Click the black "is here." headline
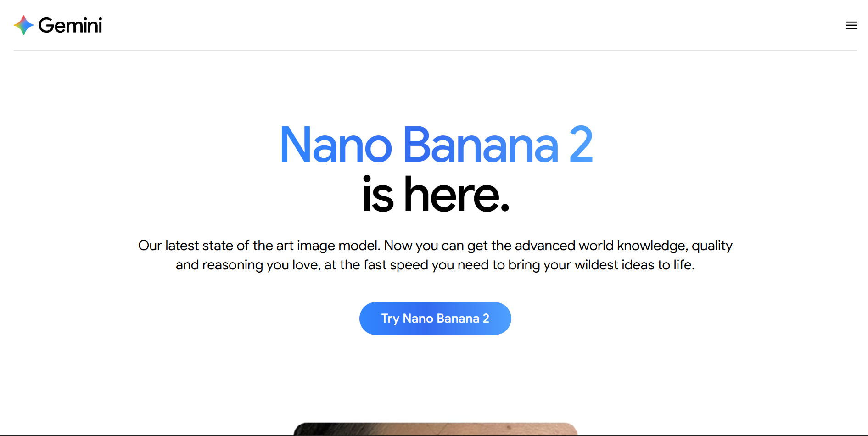Screen dimensions: 868x436 pyautogui.click(x=435, y=196)
